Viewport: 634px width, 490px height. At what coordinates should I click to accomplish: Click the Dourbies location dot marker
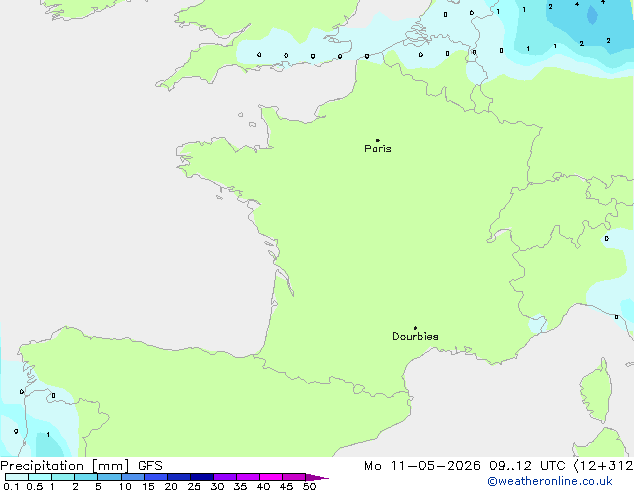coord(415,328)
